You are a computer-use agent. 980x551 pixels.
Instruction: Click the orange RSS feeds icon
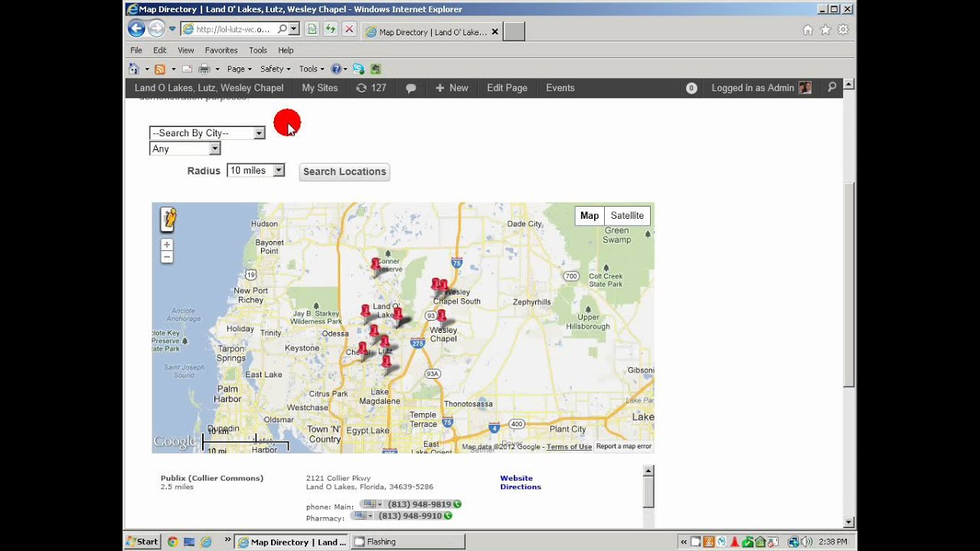coord(160,69)
